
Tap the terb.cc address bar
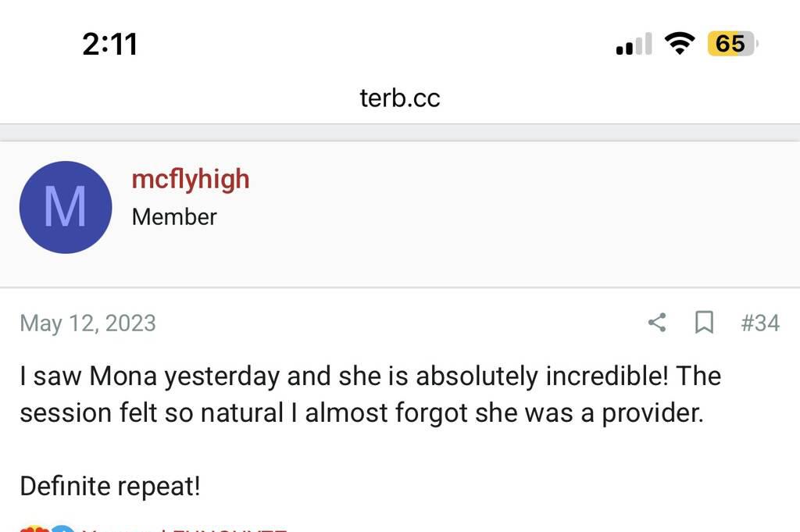point(400,98)
